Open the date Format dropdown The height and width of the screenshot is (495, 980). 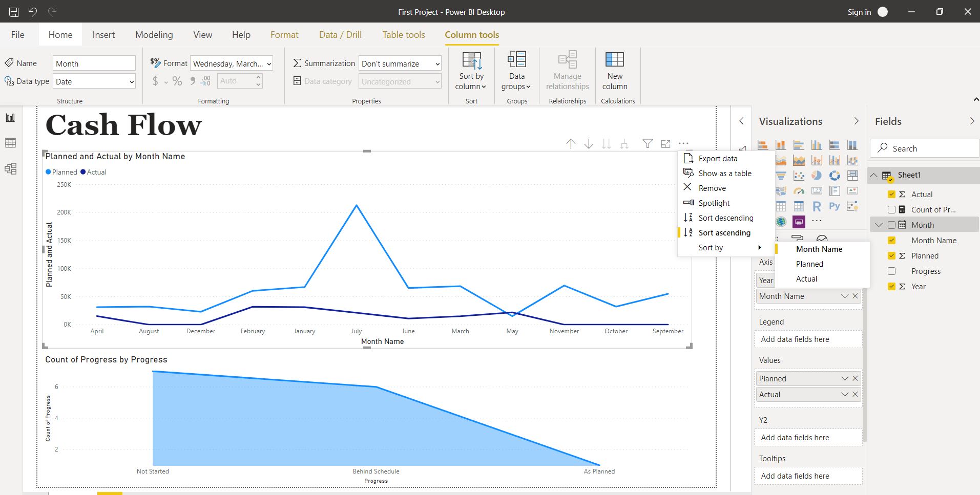[232, 63]
